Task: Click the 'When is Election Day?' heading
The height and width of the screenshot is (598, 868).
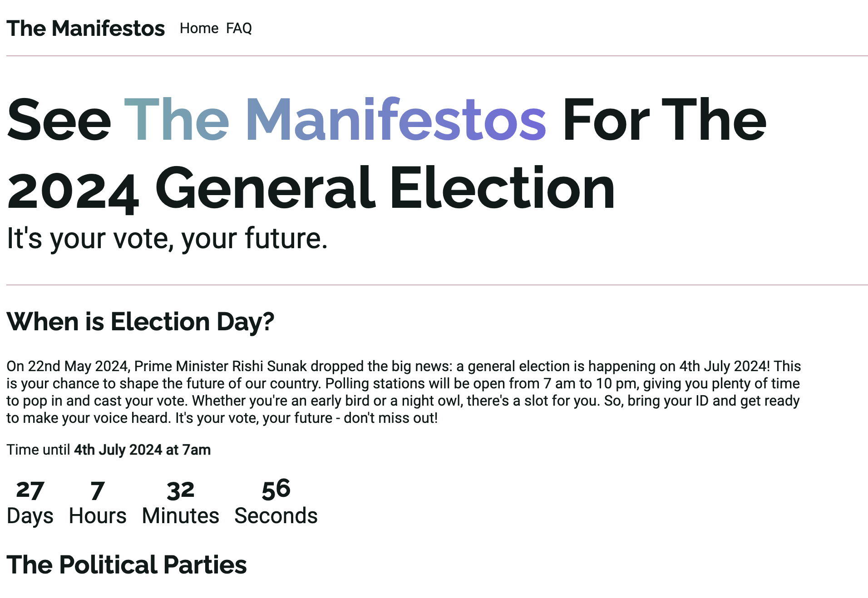Action: click(140, 322)
